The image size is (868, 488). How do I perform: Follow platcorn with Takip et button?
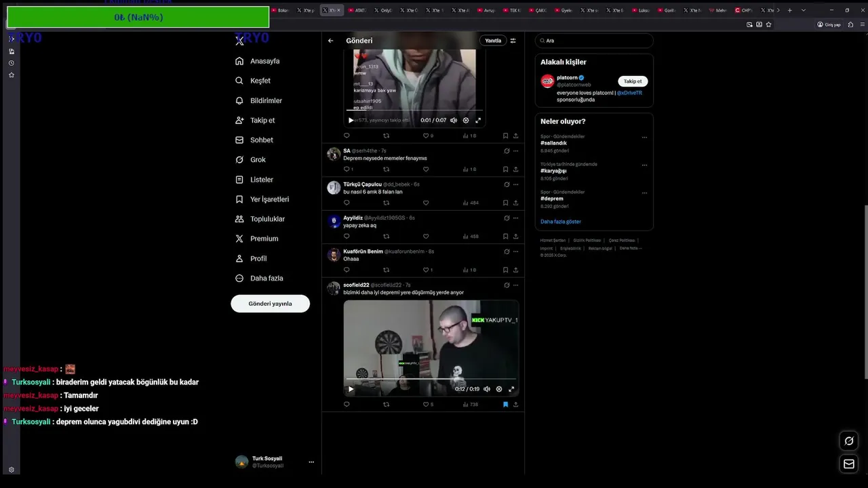(633, 81)
